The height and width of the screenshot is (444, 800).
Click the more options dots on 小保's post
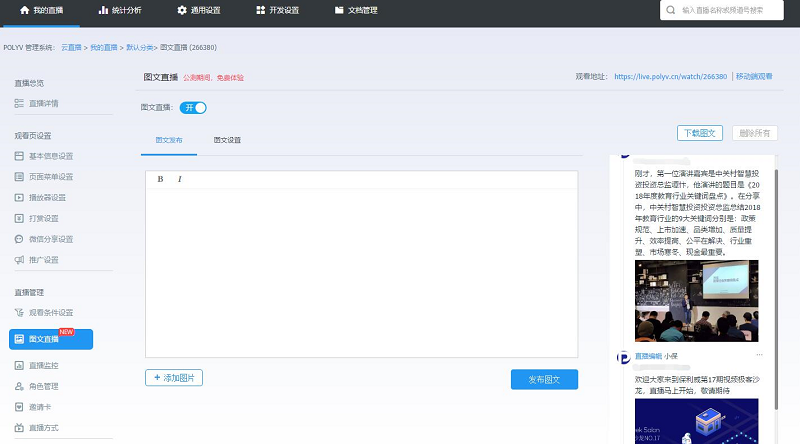(x=759, y=355)
